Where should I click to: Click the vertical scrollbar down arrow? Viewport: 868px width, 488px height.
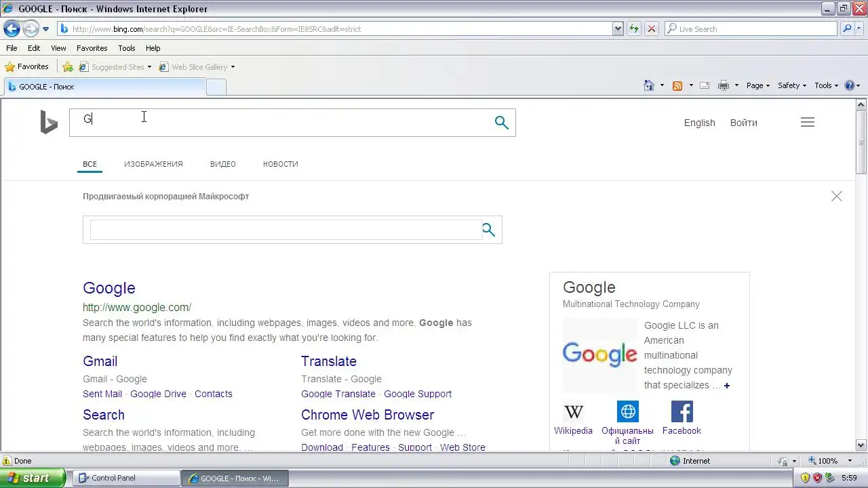(x=861, y=445)
